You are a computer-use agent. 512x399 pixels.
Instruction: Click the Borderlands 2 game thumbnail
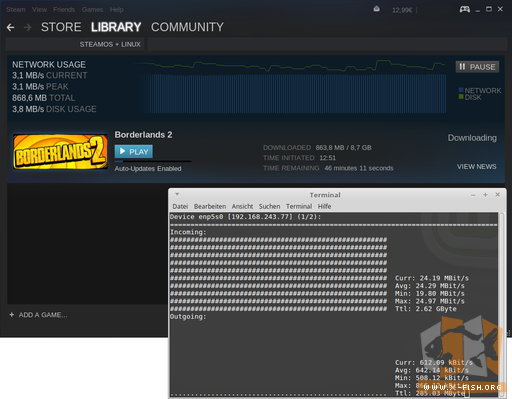pyautogui.click(x=60, y=152)
